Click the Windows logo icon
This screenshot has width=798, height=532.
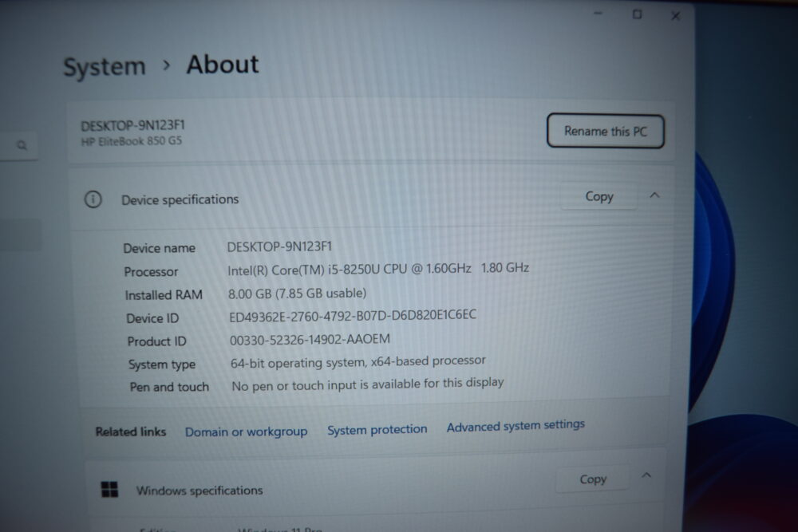click(109, 489)
